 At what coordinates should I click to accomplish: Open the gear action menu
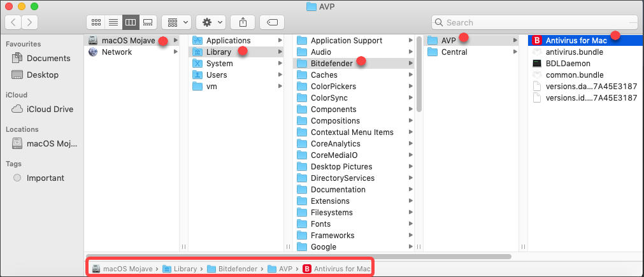click(x=211, y=22)
